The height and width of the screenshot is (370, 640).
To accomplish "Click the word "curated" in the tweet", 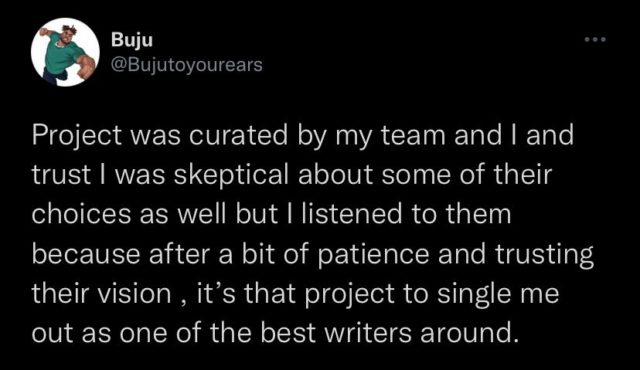I will point(238,135).
